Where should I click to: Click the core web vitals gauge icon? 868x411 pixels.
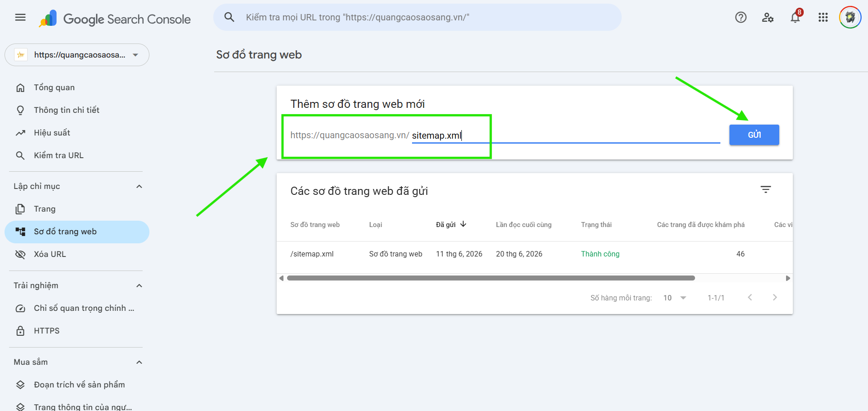(20, 308)
